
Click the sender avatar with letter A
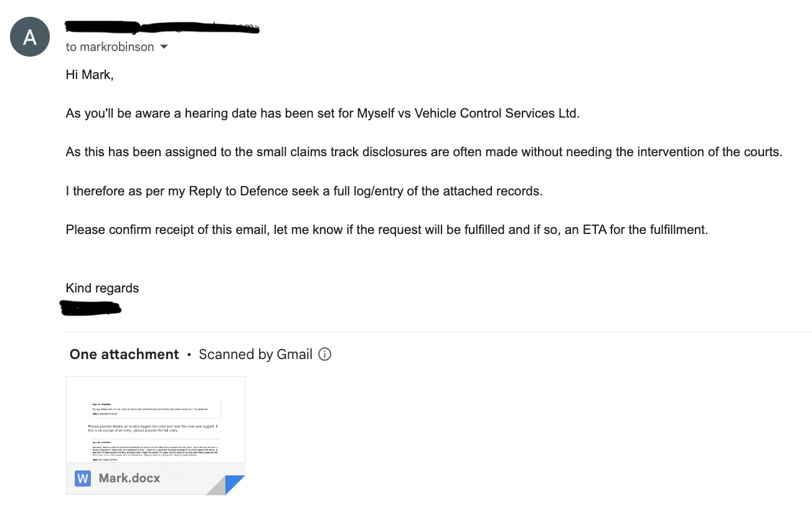pos(30,37)
